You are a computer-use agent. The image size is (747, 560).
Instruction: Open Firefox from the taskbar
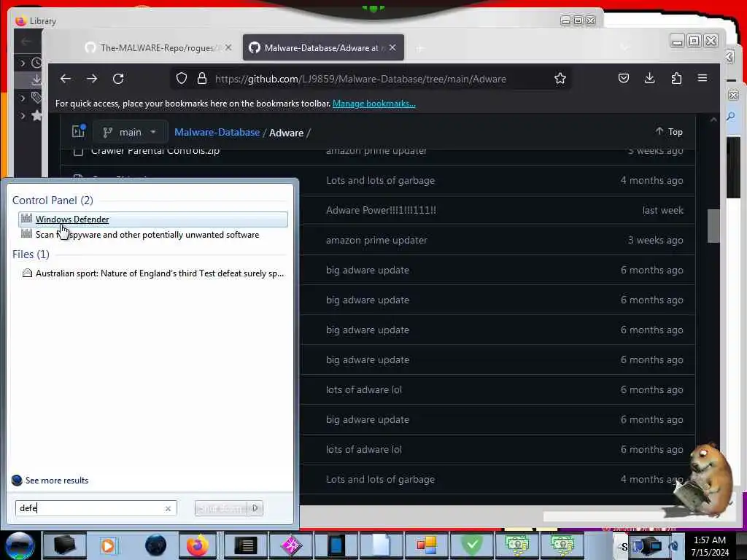tap(197, 545)
